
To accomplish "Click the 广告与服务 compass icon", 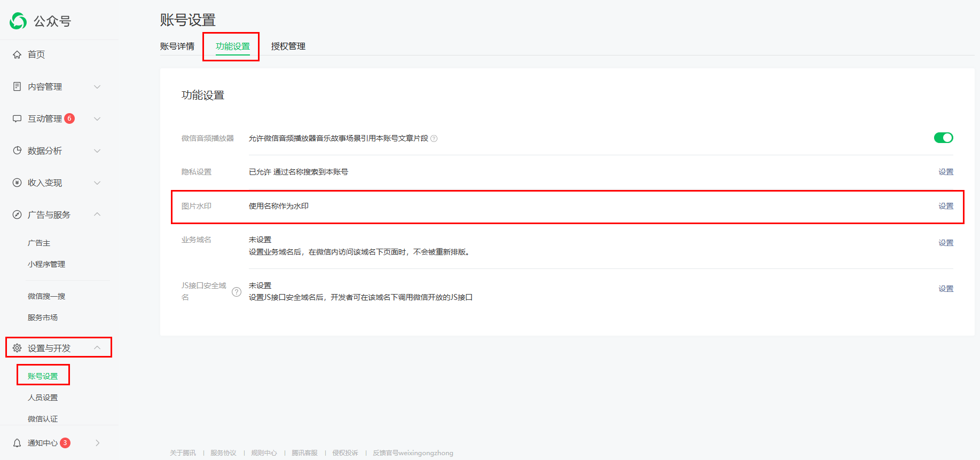I will coord(17,215).
